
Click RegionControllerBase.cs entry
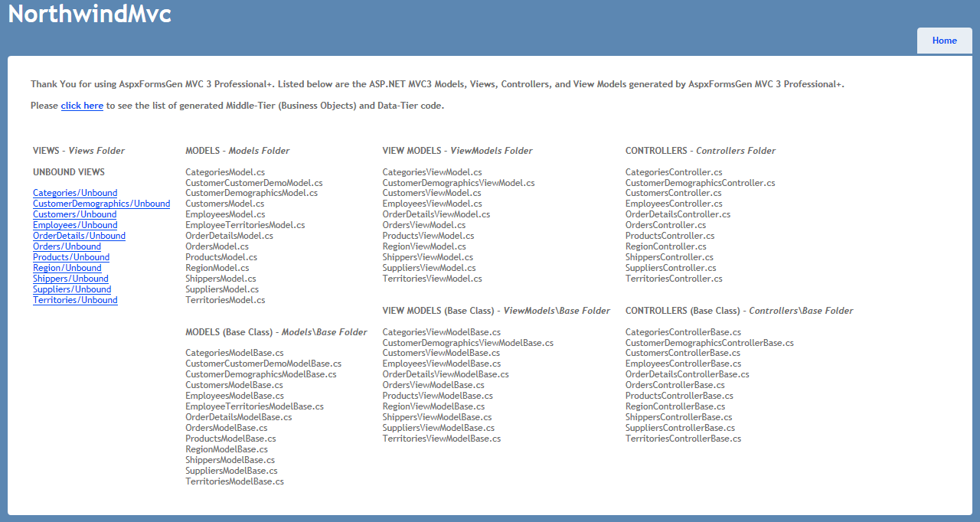tap(675, 406)
